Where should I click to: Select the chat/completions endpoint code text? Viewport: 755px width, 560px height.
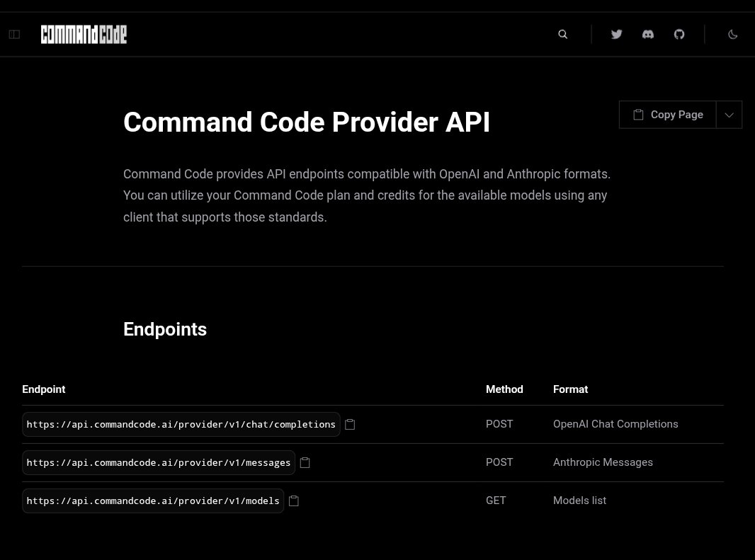(181, 424)
